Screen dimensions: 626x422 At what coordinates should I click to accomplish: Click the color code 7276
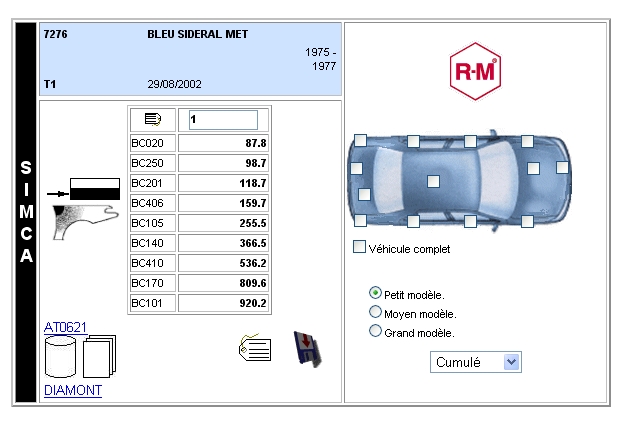point(55,34)
